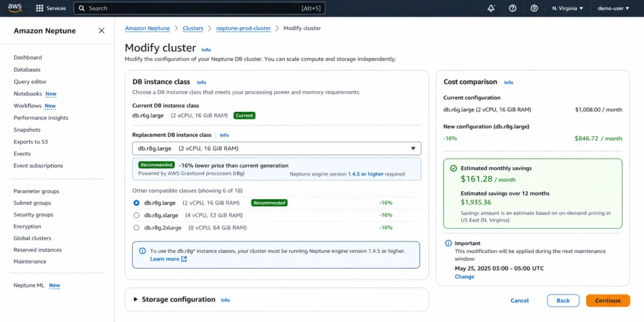
Task: Click the Cancel button
Action: coord(519,301)
